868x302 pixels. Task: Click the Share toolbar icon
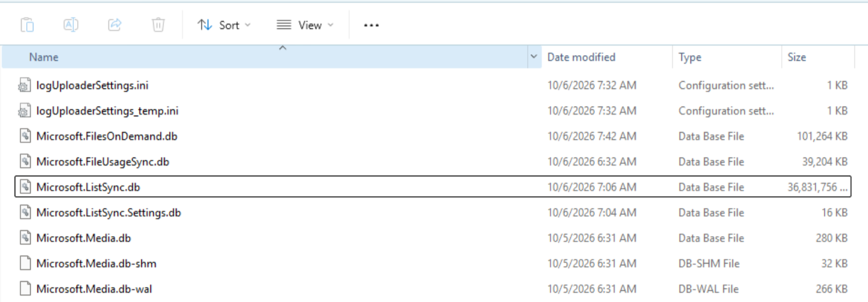pyautogui.click(x=115, y=25)
